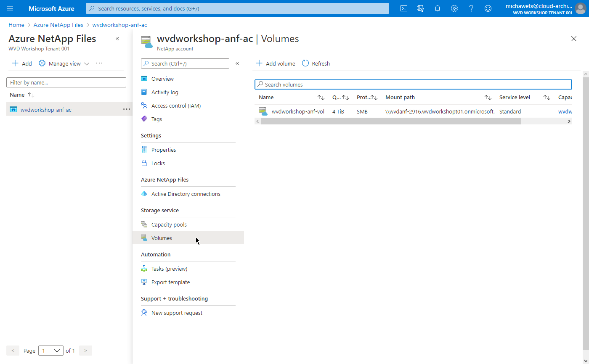Show notifications bell
589x364 pixels.
click(x=438, y=8)
